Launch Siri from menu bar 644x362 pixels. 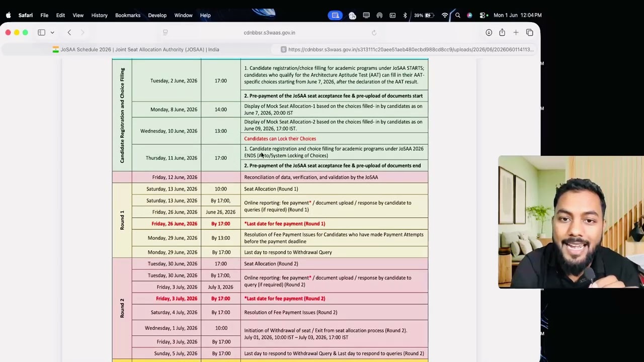469,15
